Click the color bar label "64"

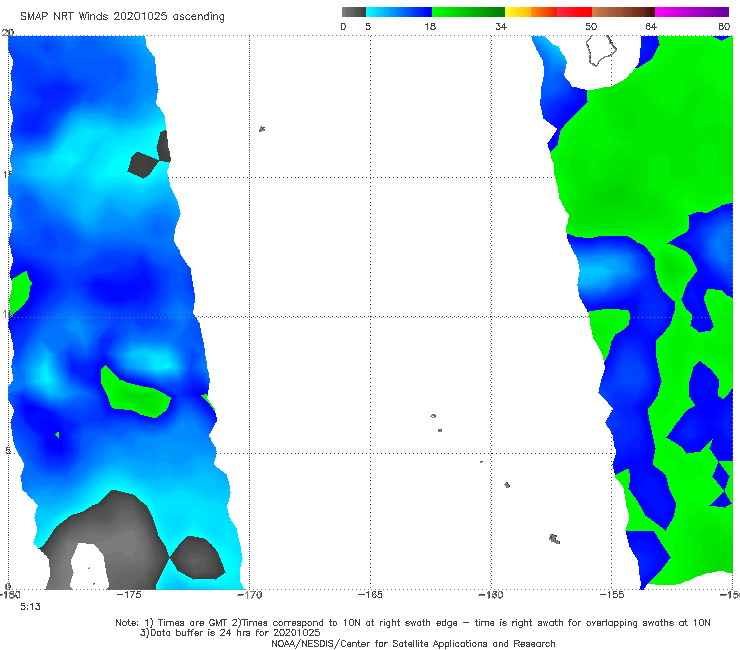651,26
